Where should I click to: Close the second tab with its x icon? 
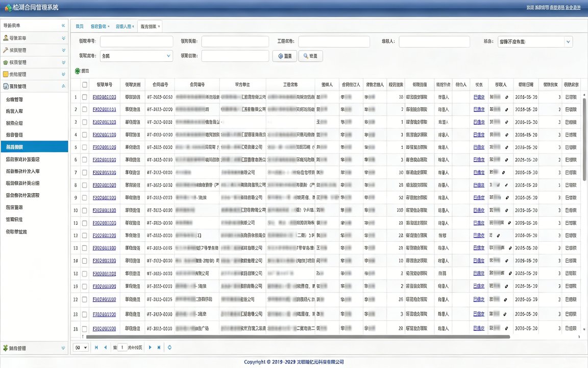[x=108, y=27]
